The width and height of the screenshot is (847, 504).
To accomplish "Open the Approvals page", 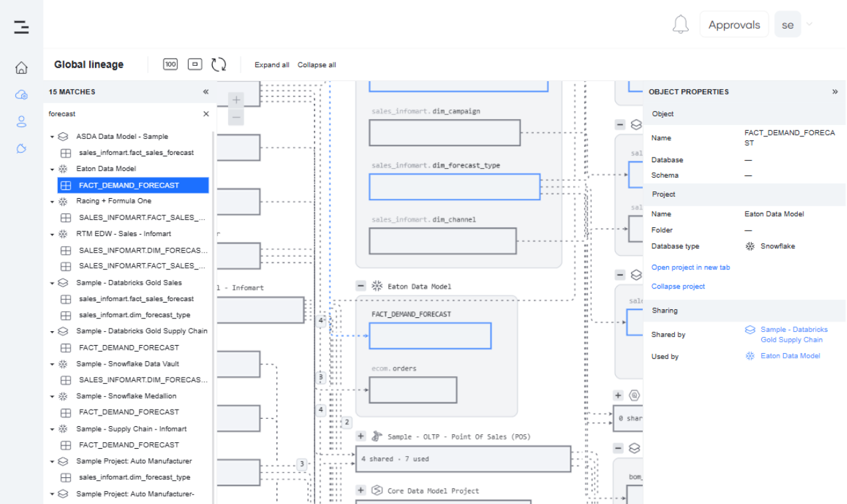I will [x=734, y=25].
